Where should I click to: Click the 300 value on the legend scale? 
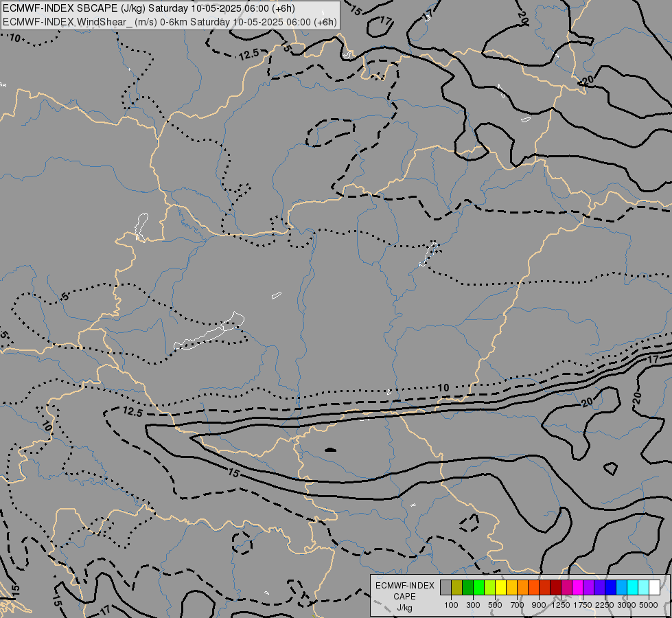click(473, 605)
